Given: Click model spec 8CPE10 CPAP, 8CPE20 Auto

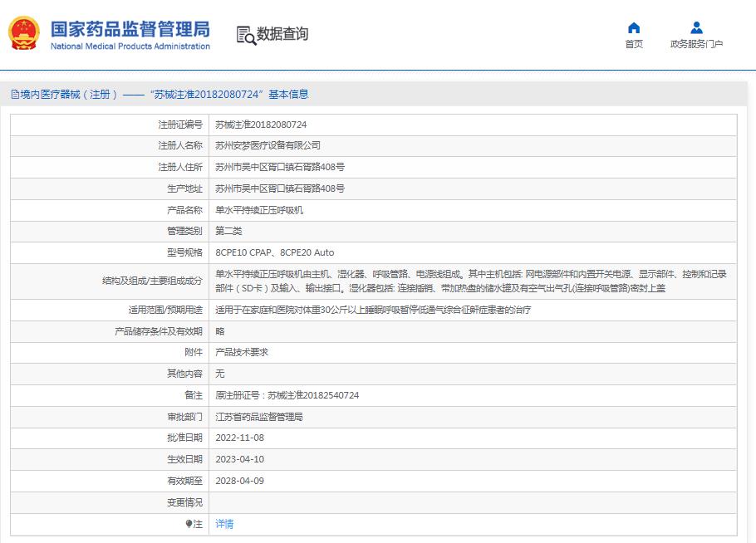Looking at the screenshot, I should pos(275,252).
